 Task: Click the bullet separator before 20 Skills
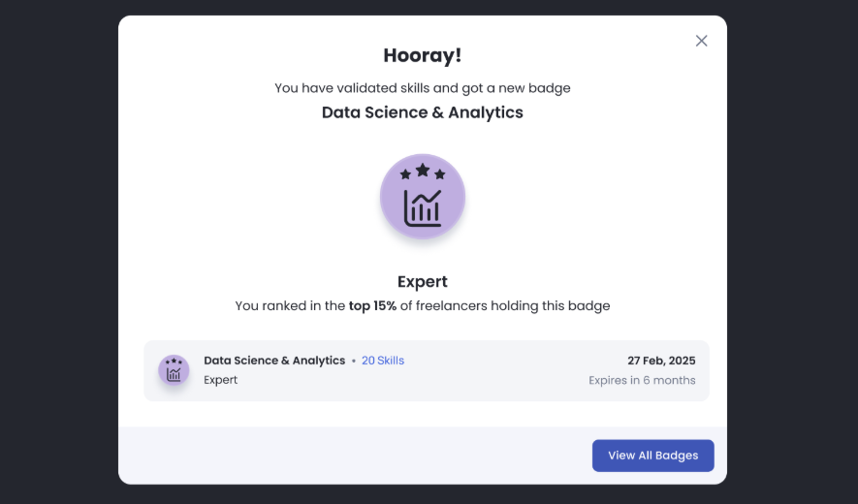[x=354, y=361]
